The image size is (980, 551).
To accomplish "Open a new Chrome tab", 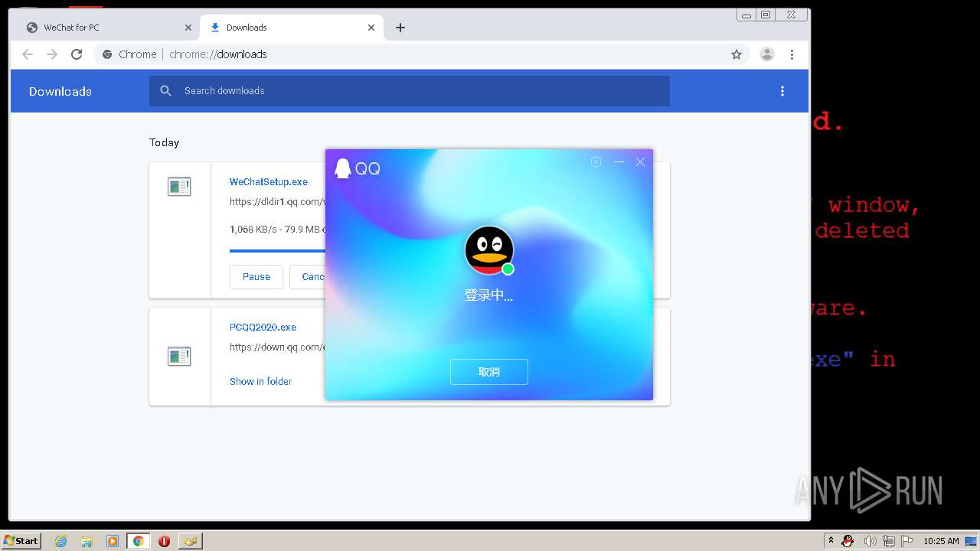I will point(400,28).
